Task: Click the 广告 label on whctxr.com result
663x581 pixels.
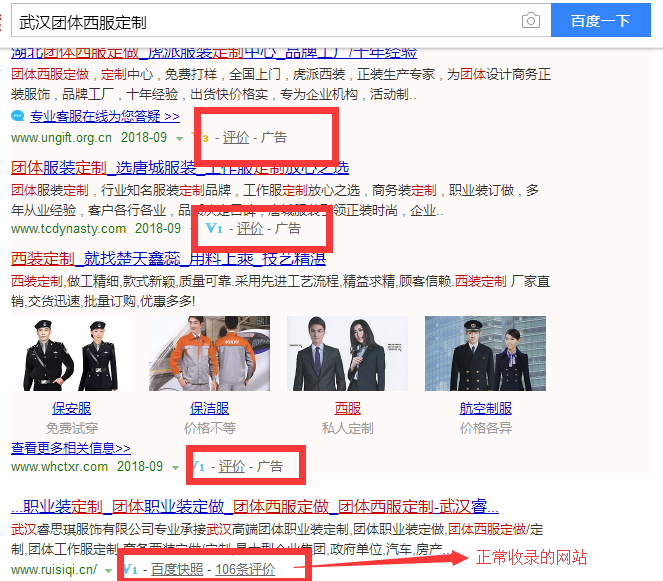Action: 270,467
